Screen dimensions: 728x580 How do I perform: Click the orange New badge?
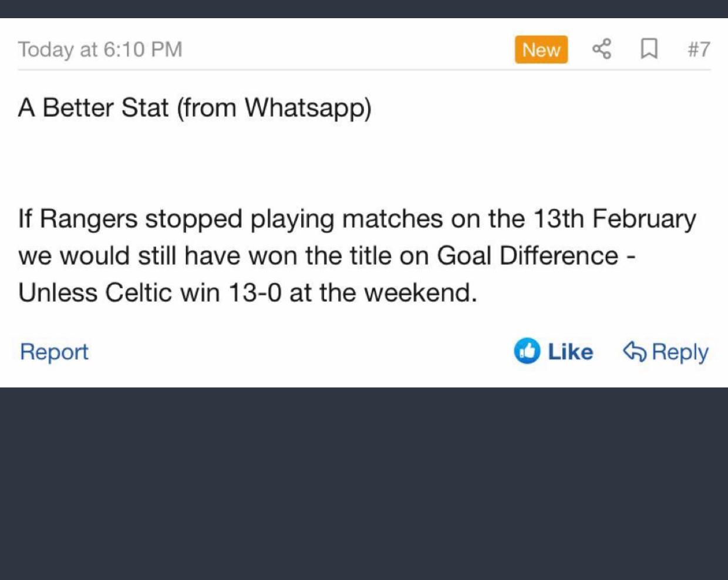coord(541,49)
